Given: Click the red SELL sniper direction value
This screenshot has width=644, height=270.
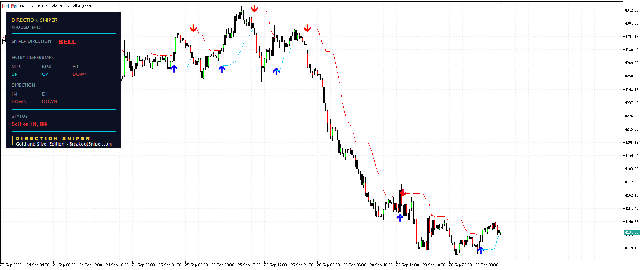Looking at the screenshot, I should 67,42.
